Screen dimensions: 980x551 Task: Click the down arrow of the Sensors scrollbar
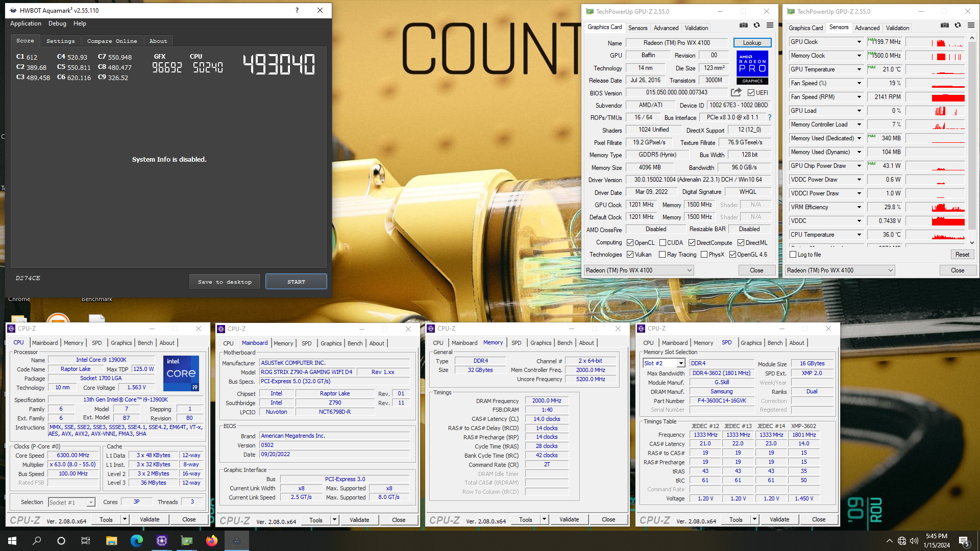[972, 243]
